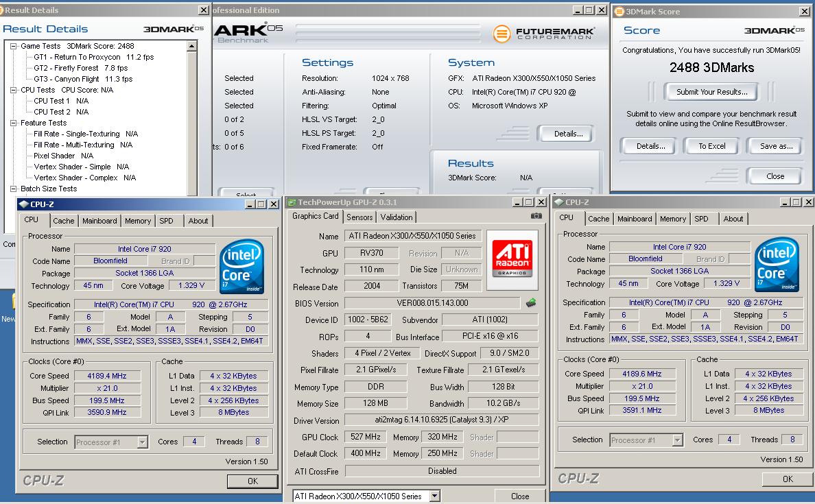The height and width of the screenshot is (504, 815).
Task: Click the ATI Radeon logo in GPU-Z
Action: 512,259
